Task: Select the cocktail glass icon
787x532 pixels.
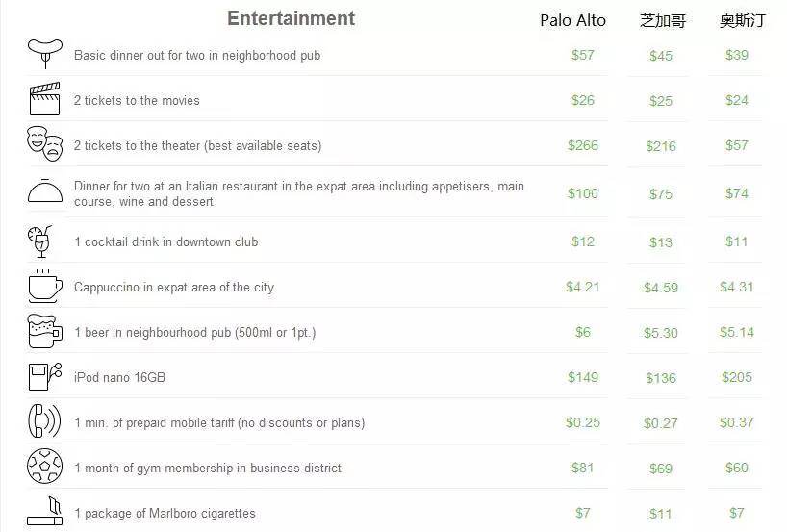Action: [40, 241]
